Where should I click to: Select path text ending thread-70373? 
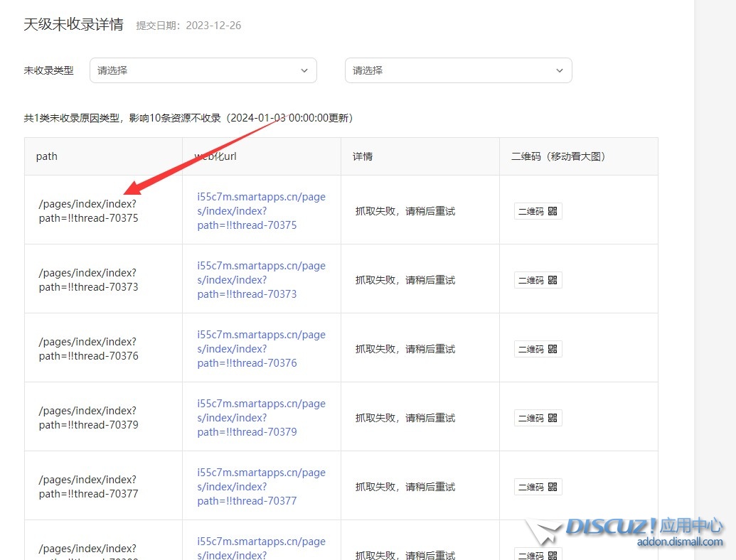click(x=89, y=280)
